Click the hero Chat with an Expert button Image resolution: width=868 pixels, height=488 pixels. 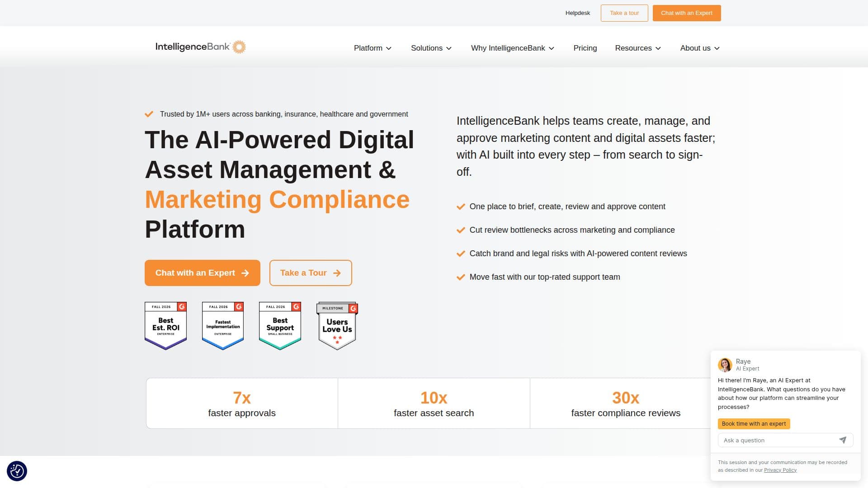(203, 273)
